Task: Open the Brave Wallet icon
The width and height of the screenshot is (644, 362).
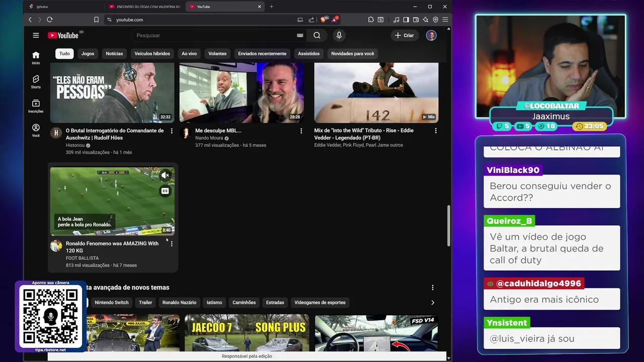Action: pos(416,20)
